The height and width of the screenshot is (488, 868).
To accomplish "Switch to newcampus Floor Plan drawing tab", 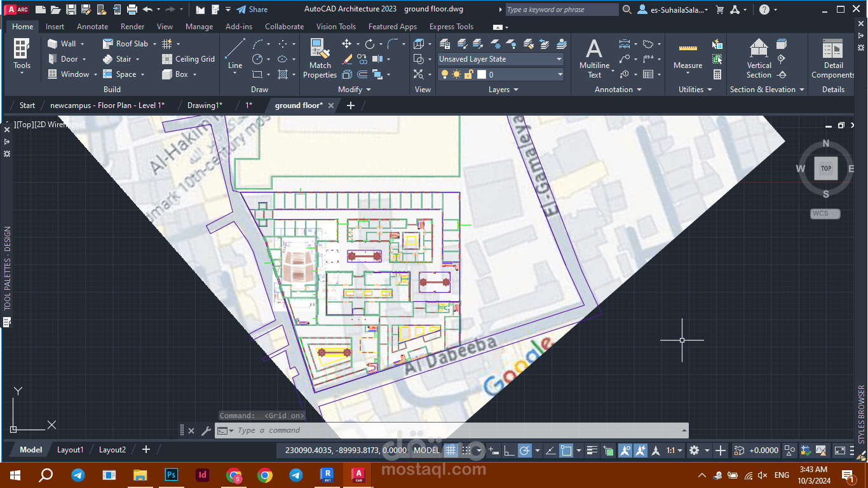I will pos(107,105).
